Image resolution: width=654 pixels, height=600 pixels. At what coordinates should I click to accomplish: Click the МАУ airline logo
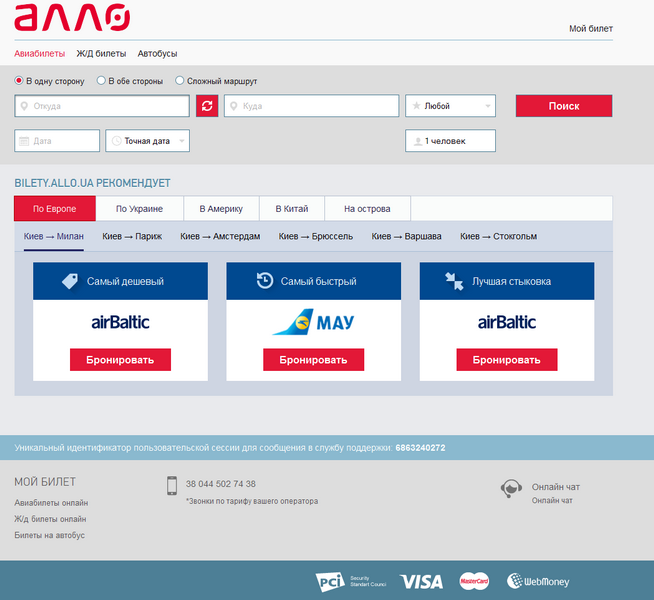click(313, 322)
